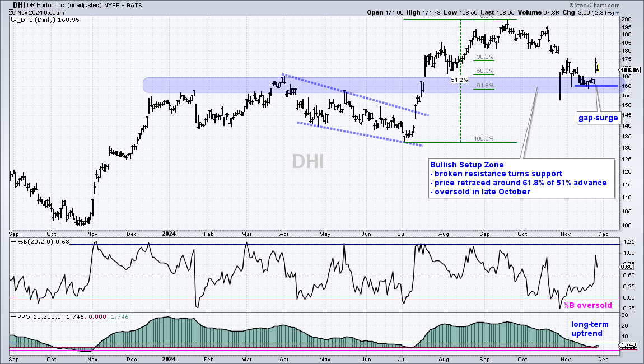Click the 168.95 last-price tag on price axis
644x364 pixels.
coord(629,70)
